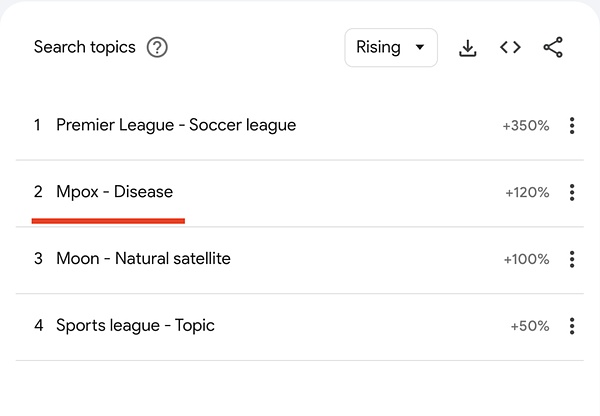Open the embed code icon

point(510,47)
